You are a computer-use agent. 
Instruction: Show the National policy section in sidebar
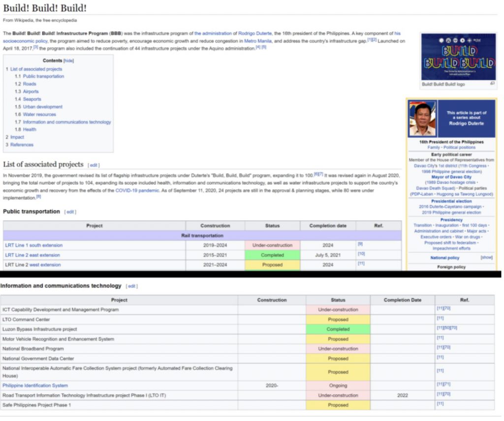[x=486, y=257]
